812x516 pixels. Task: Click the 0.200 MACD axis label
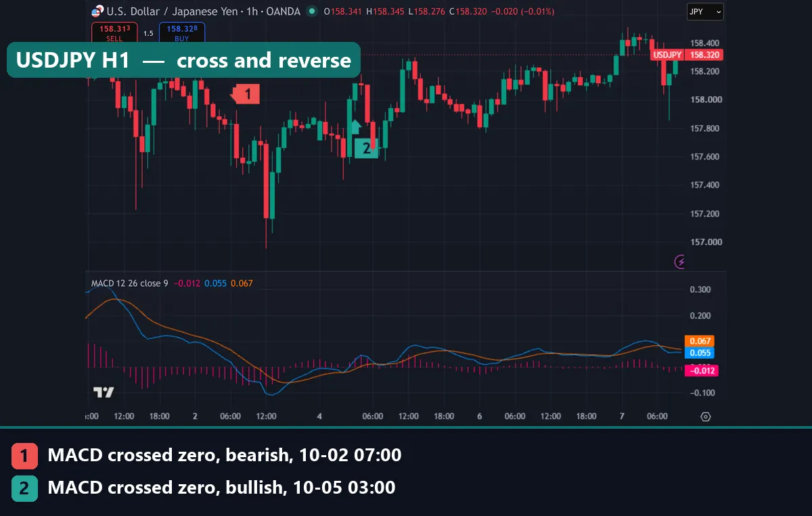click(x=700, y=316)
